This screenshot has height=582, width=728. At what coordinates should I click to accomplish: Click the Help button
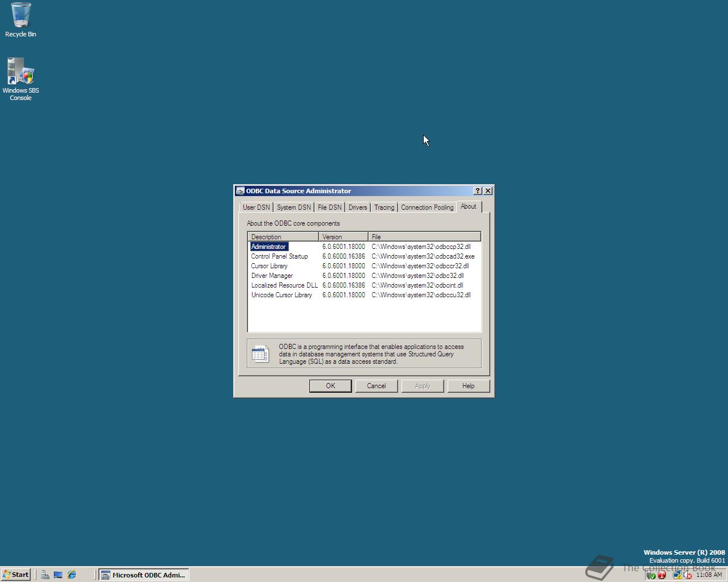coord(469,386)
